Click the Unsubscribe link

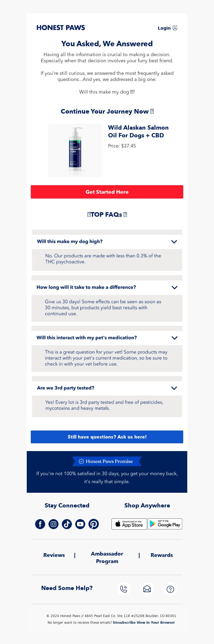pyautogui.click(x=124, y=622)
